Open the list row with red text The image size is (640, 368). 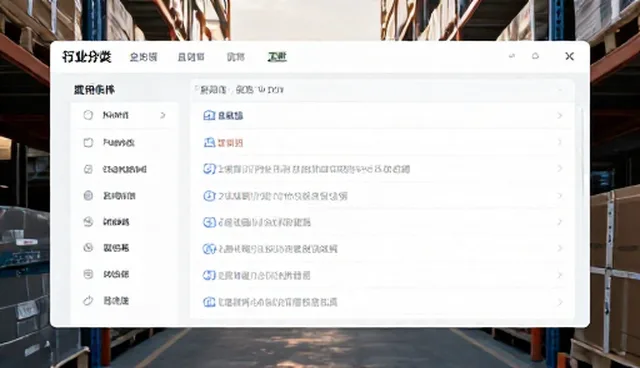(x=383, y=142)
